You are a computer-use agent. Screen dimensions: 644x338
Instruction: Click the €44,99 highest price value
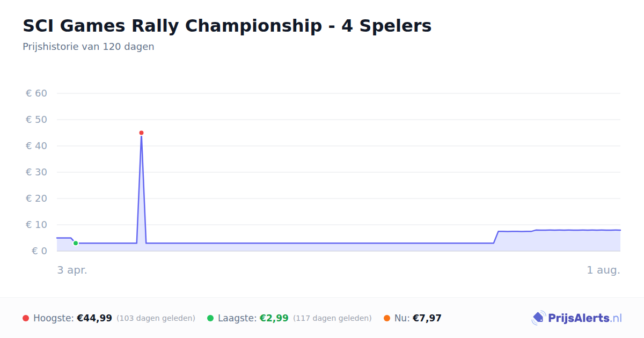[94, 318]
